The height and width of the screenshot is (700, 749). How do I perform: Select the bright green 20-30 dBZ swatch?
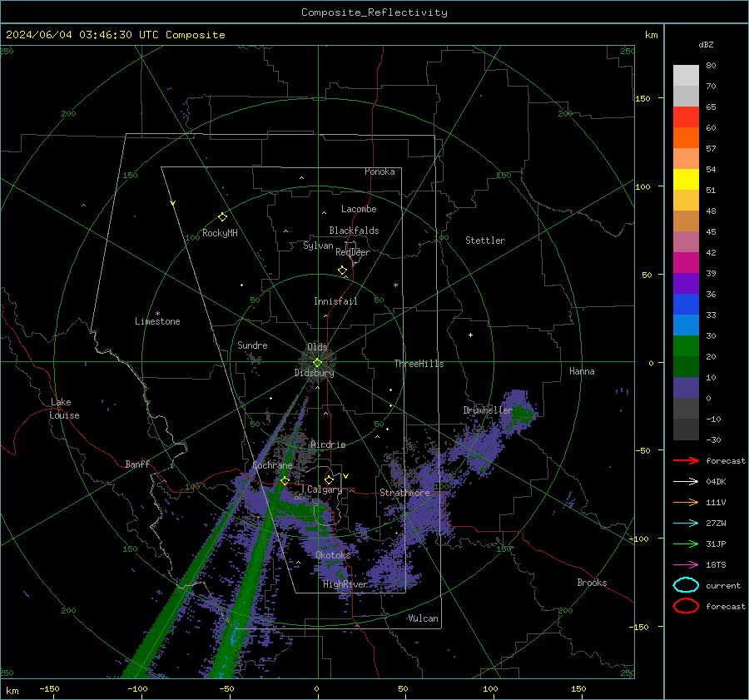[x=686, y=346]
